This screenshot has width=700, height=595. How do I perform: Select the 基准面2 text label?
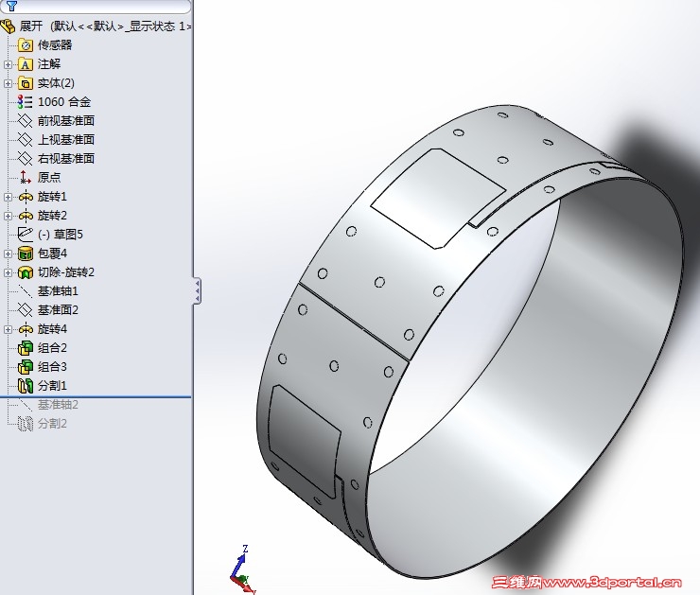(58, 309)
